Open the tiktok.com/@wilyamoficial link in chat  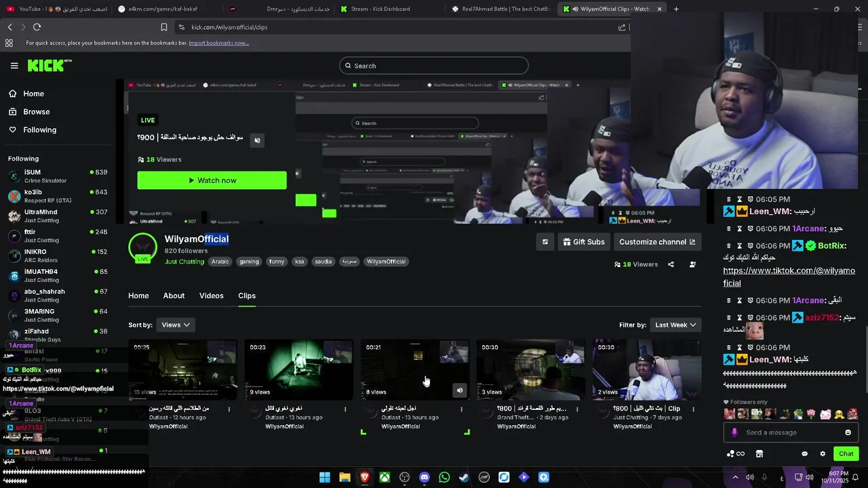point(789,277)
